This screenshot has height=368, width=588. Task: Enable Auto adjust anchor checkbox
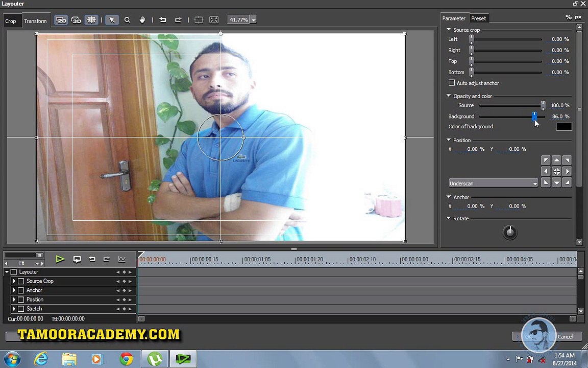coord(452,83)
